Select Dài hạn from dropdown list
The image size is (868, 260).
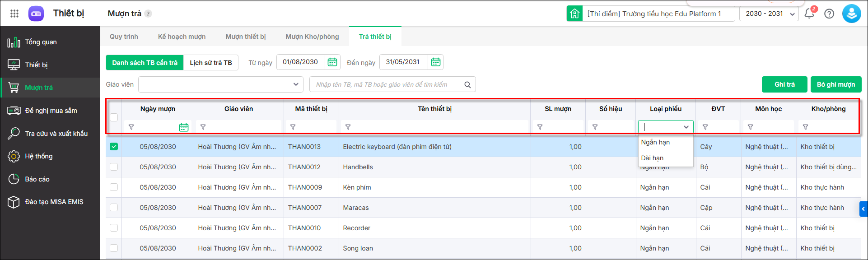point(666,158)
